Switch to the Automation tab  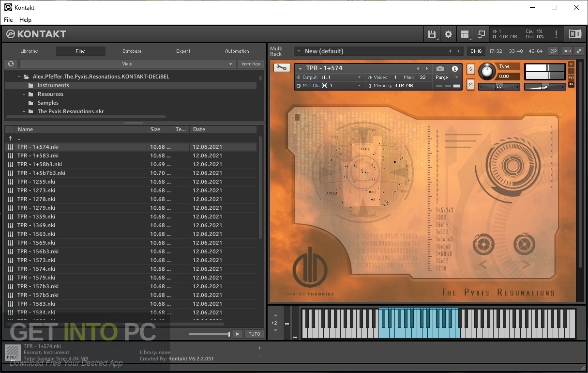tap(237, 51)
